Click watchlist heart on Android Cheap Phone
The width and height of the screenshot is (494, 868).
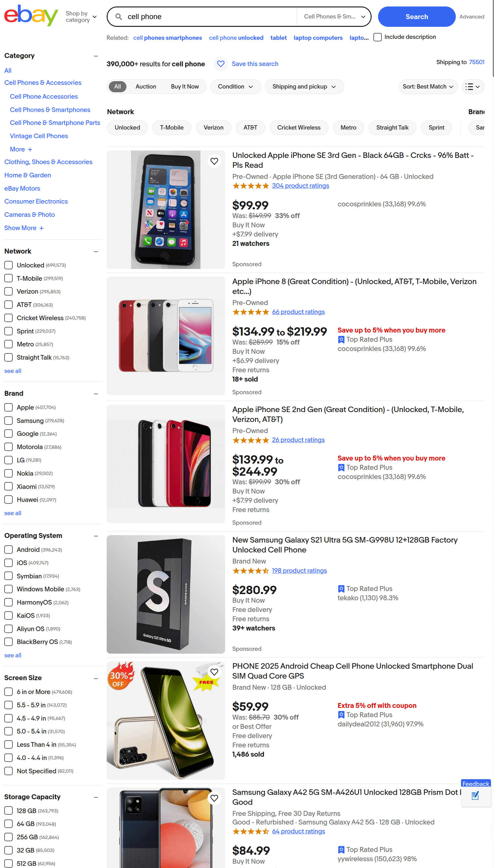214,672
